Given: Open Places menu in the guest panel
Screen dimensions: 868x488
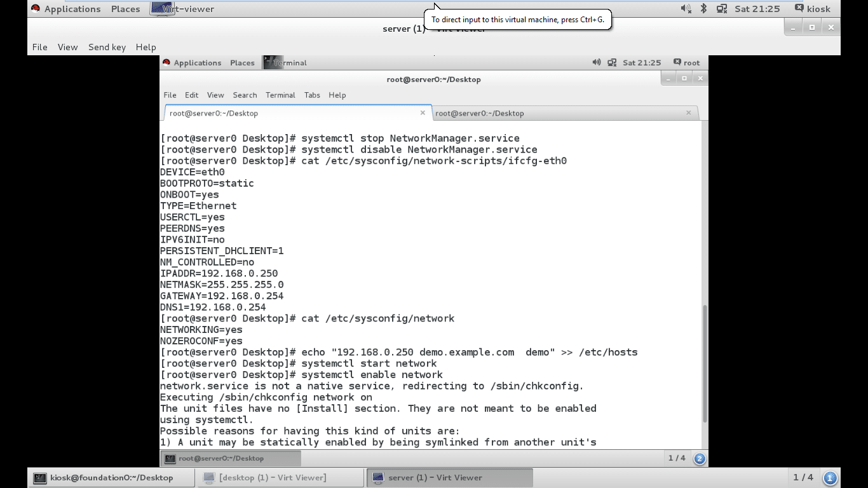Looking at the screenshot, I should pyautogui.click(x=242, y=62).
